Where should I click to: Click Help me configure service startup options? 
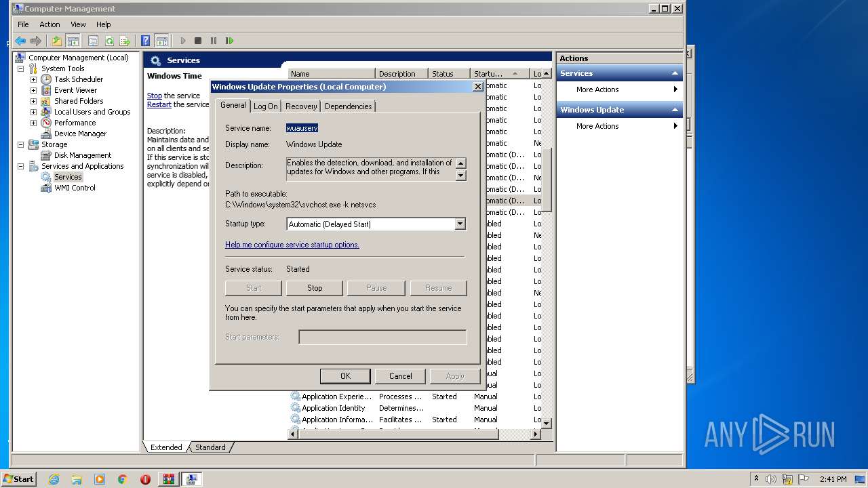(292, 245)
